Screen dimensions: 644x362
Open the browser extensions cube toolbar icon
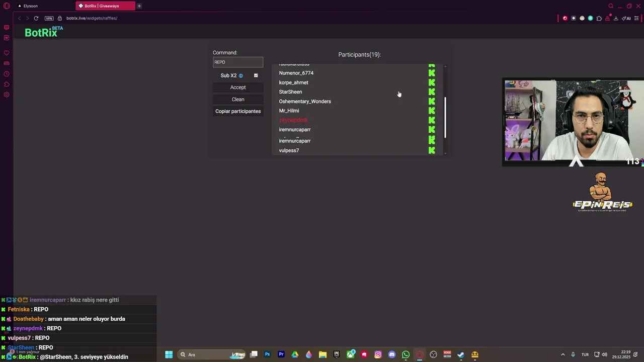tap(599, 18)
